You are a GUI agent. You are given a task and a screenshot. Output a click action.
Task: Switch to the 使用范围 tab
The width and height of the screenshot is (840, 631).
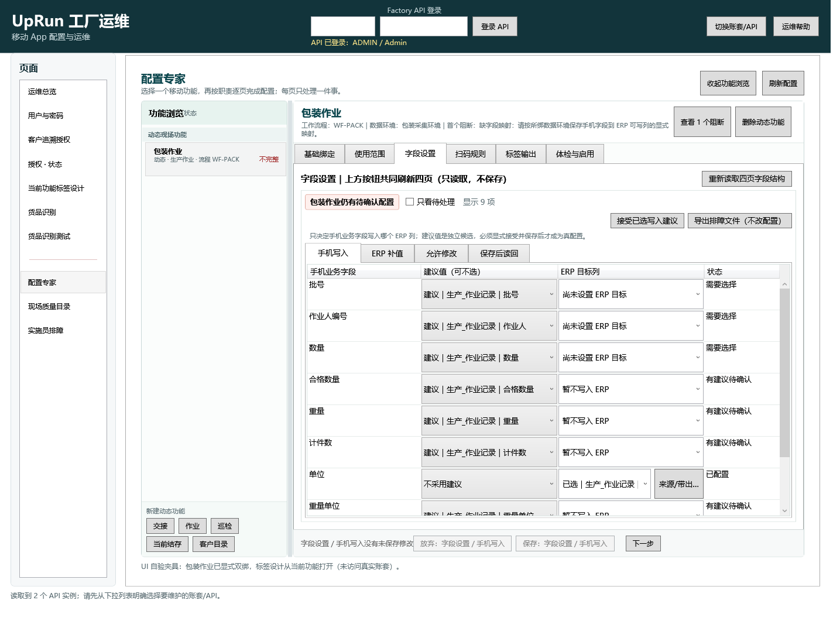[x=370, y=154]
